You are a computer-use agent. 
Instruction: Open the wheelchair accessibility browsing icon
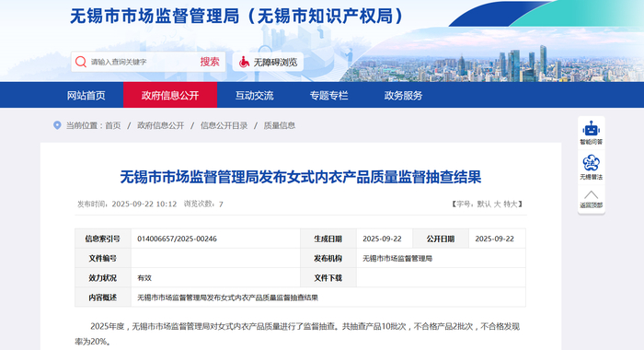coord(245,62)
